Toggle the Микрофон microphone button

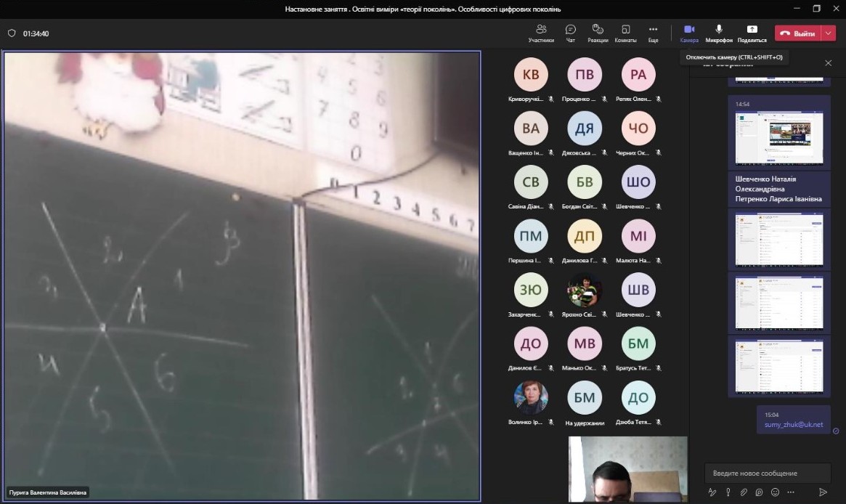(x=719, y=33)
